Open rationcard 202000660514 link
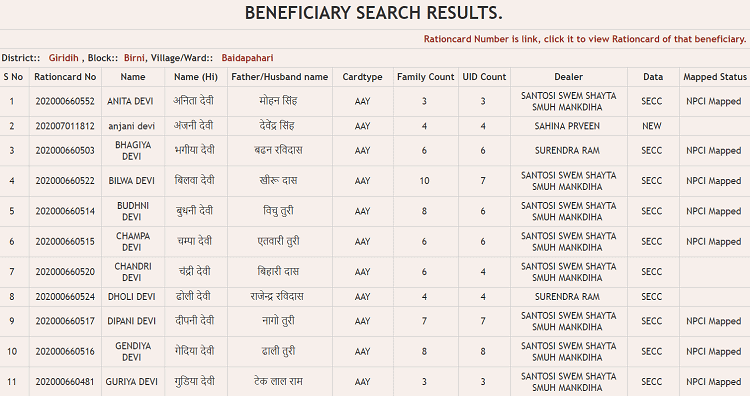Image resolution: width=750 pixels, height=396 pixels. point(65,211)
